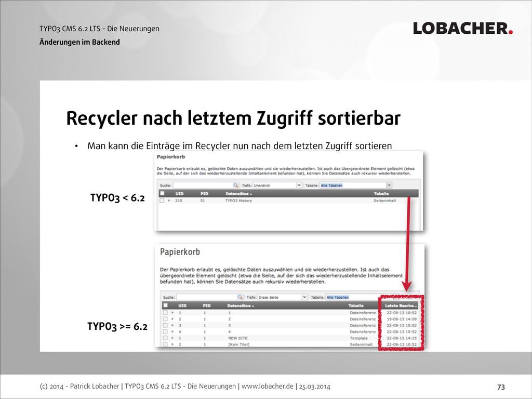Viewport: 532px width, 399px height.
Task: Click the 'Seiteninhalt' cell in [Kein Titel] row
Action: pyautogui.click(x=361, y=344)
